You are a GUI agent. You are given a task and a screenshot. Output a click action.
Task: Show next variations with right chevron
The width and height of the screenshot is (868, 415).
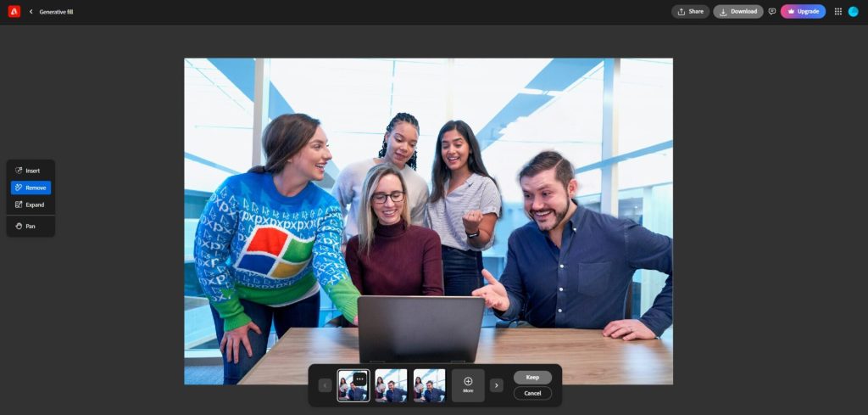pyautogui.click(x=497, y=385)
